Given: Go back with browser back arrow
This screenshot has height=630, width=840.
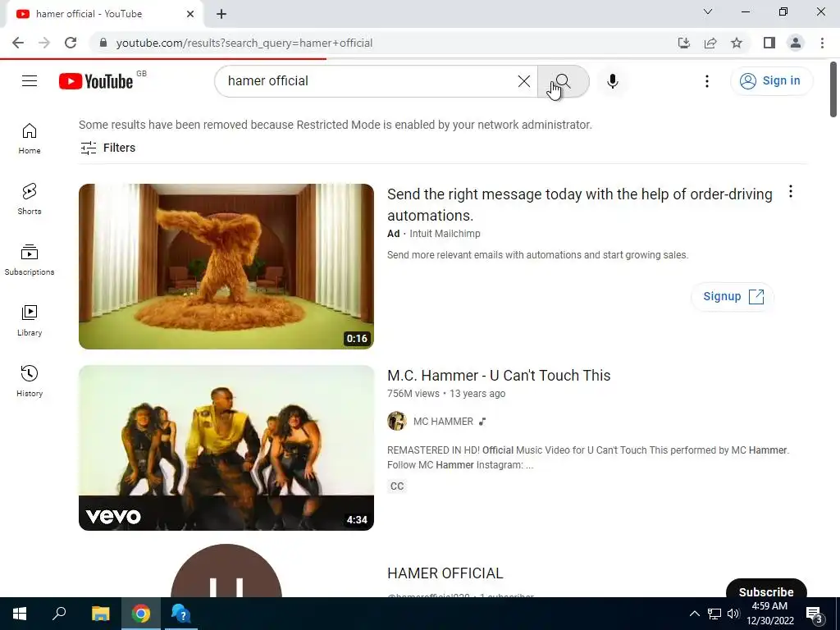Looking at the screenshot, I should point(18,43).
